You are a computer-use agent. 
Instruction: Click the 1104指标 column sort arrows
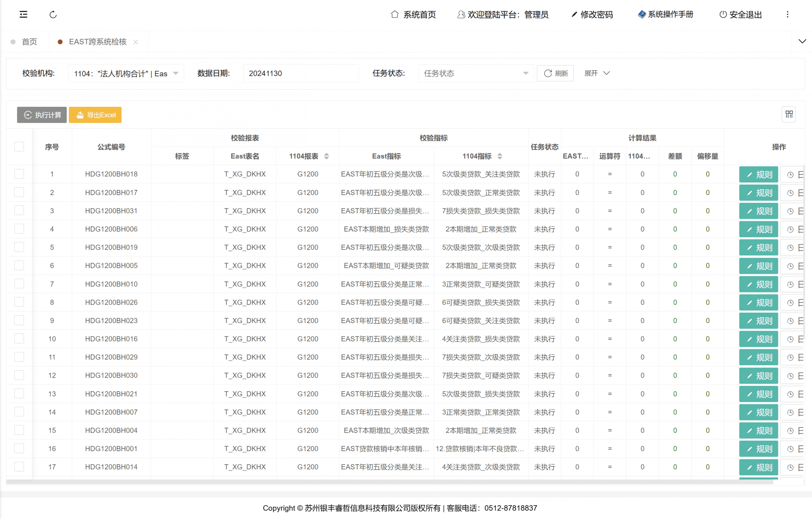tap(500, 156)
